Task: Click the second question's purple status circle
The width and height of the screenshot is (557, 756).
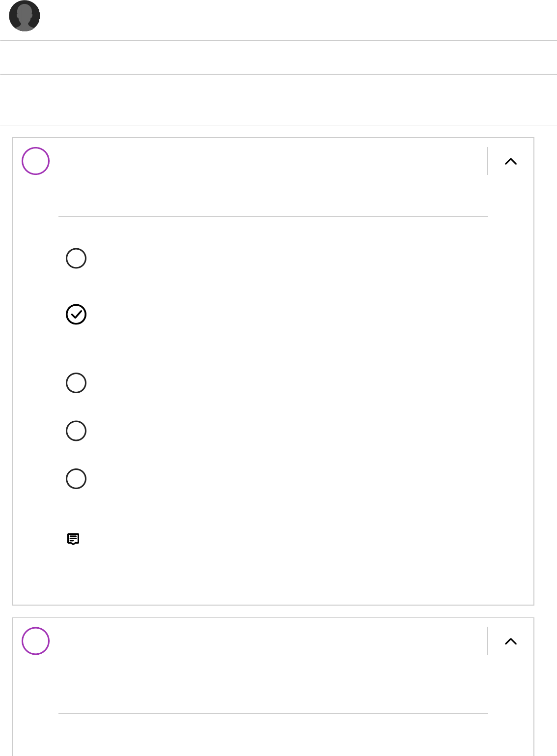Action: click(x=36, y=641)
